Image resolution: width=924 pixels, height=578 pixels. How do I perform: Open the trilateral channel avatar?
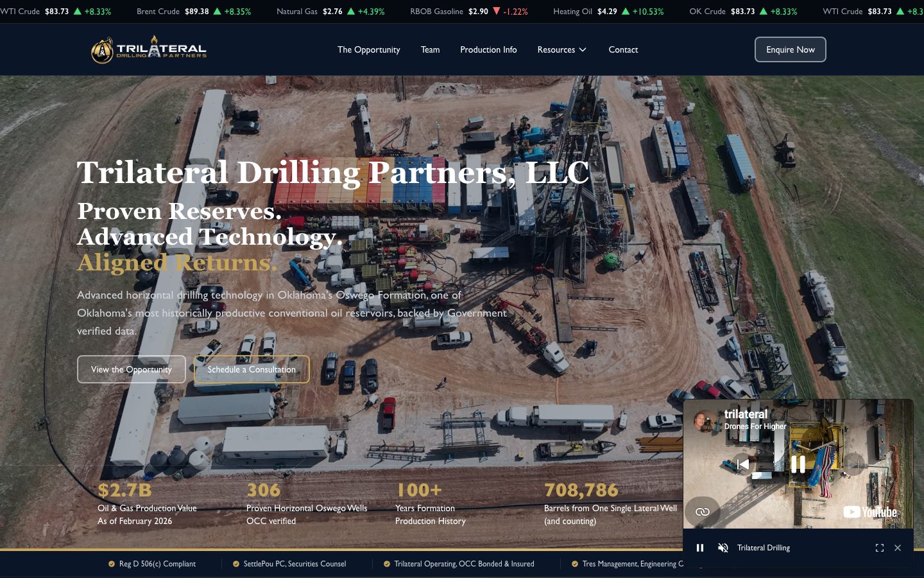[x=706, y=421]
